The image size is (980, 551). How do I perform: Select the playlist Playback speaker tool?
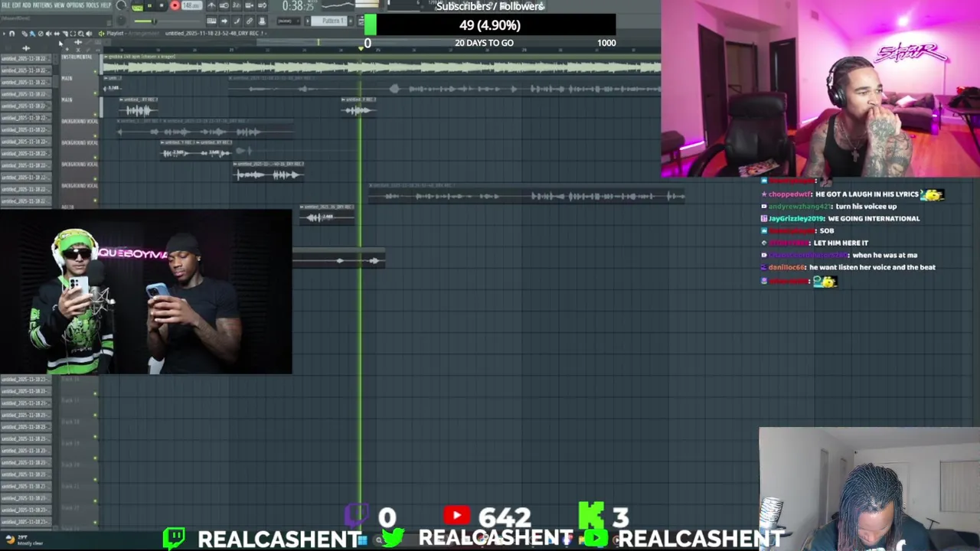click(89, 34)
